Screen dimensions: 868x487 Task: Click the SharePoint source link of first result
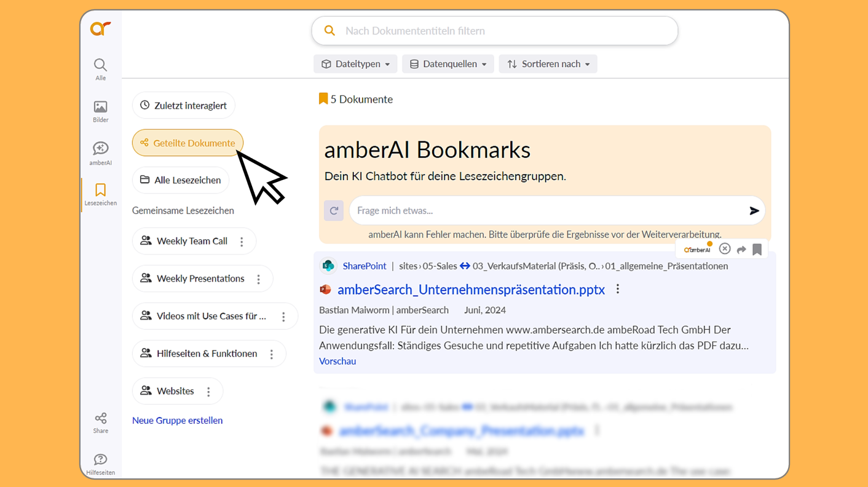(365, 266)
